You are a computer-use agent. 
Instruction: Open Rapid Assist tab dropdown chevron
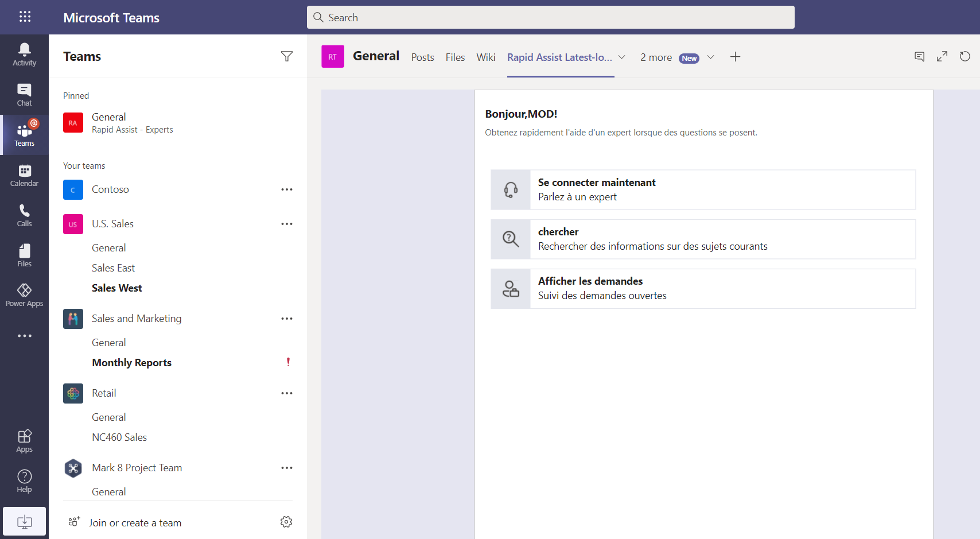621,57
